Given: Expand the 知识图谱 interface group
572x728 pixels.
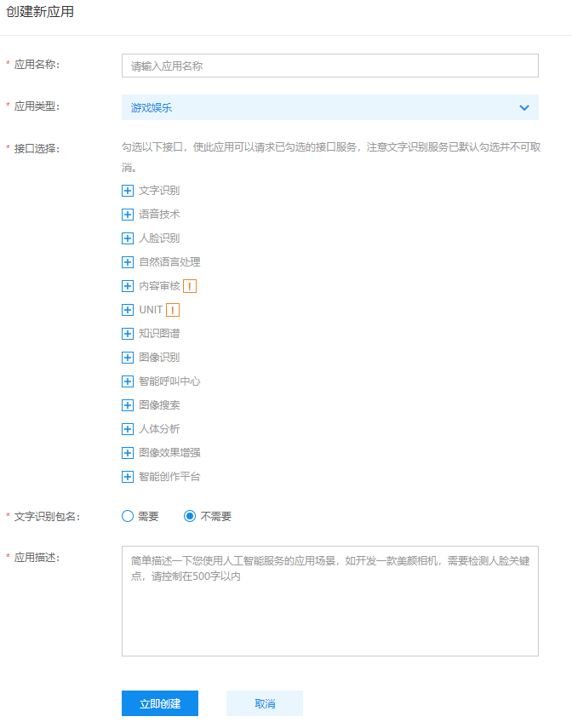Looking at the screenshot, I should point(128,334).
